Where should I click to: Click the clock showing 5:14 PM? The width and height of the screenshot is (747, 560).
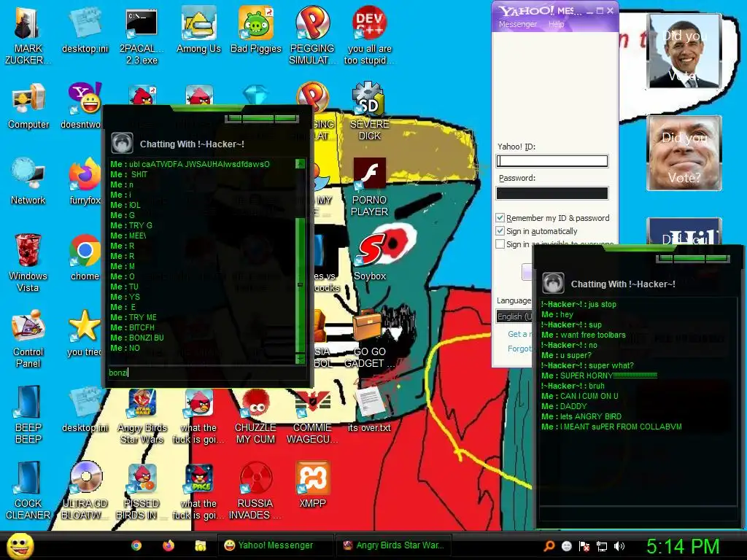click(x=682, y=546)
